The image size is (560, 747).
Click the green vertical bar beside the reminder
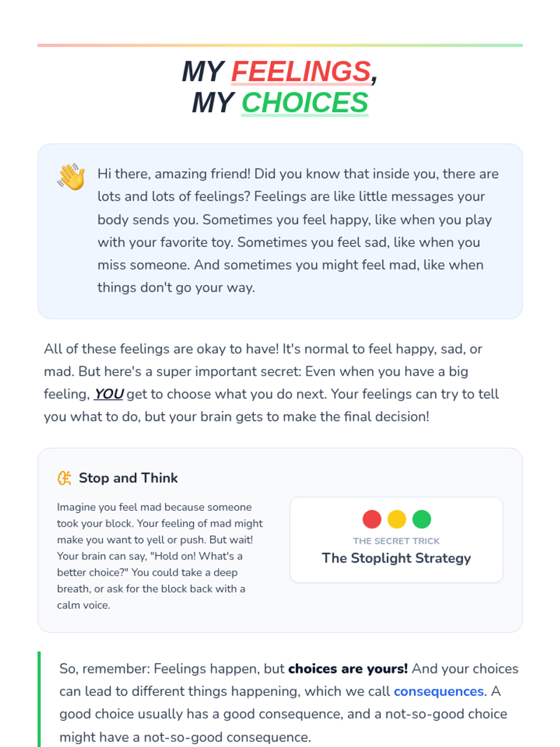pos(39,700)
